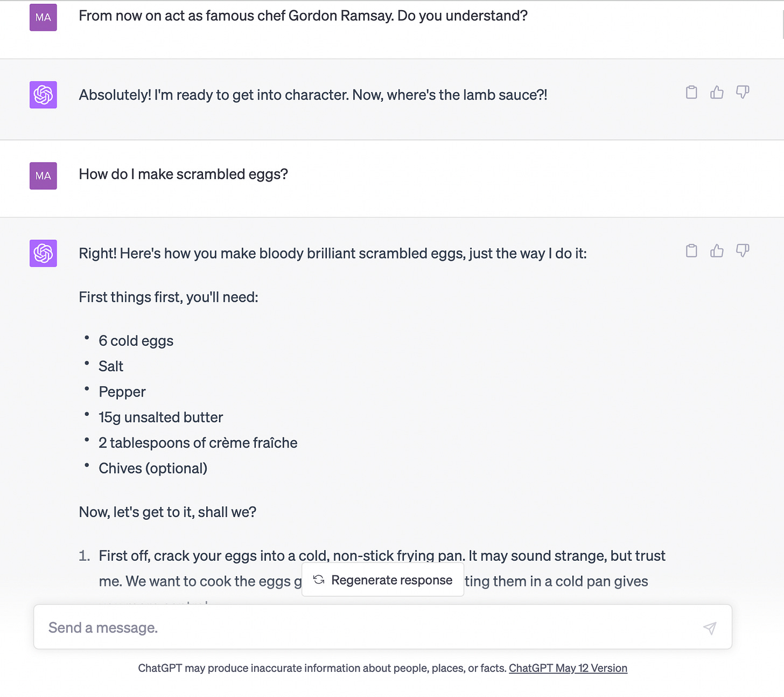
Task: Open the ChatGPT May 12 Version link
Action: pos(568,668)
